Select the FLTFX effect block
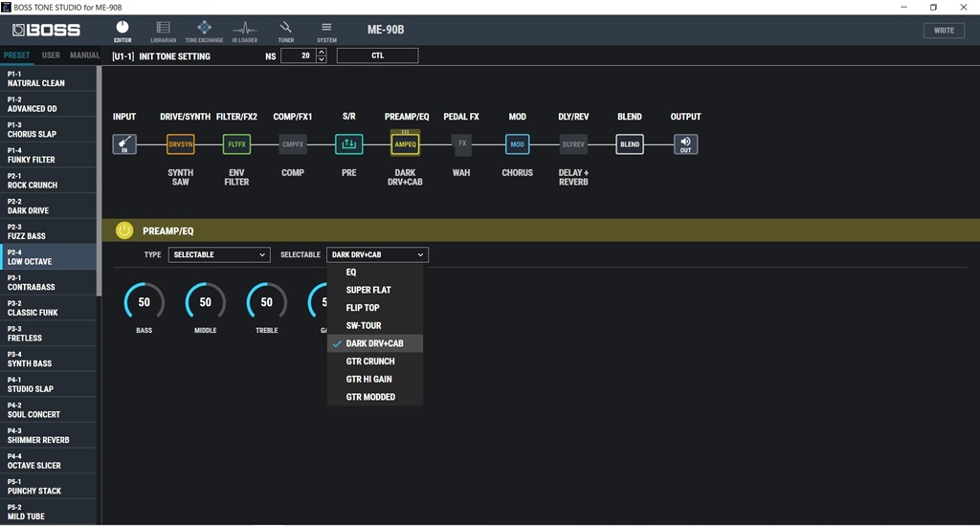Viewport: 980px width, 526px height. click(x=237, y=144)
